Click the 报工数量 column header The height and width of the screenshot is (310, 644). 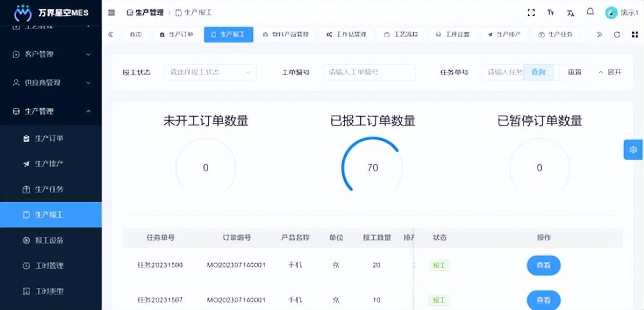[377, 237]
